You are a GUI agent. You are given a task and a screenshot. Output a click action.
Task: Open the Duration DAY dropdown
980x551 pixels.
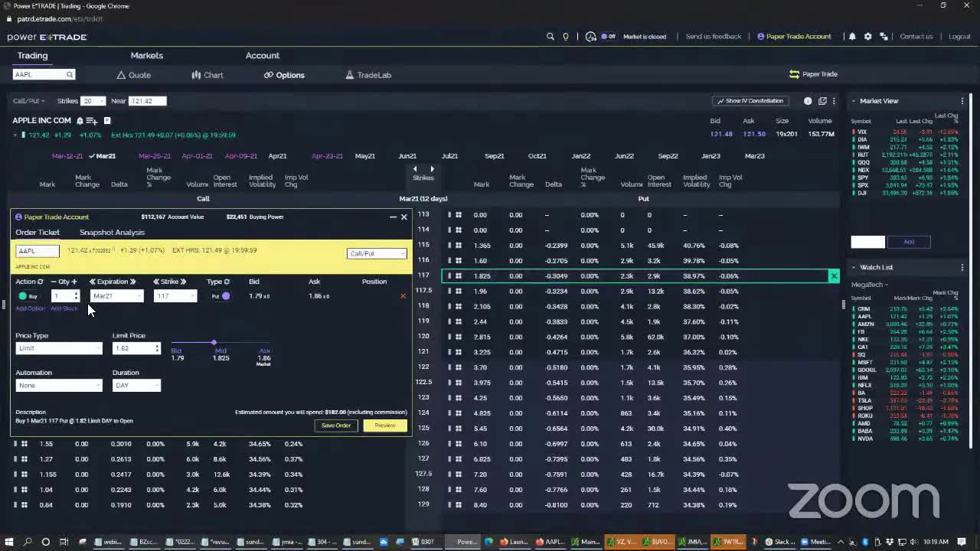[136, 386]
